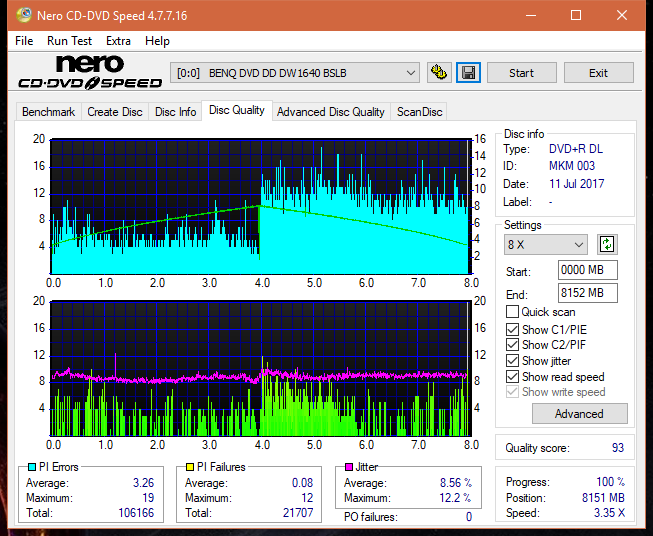The width and height of the screenshot is (653, 536).
Task: Click the Position value 8151 MB
Action: pyautogui.click(x=603, y=498)
